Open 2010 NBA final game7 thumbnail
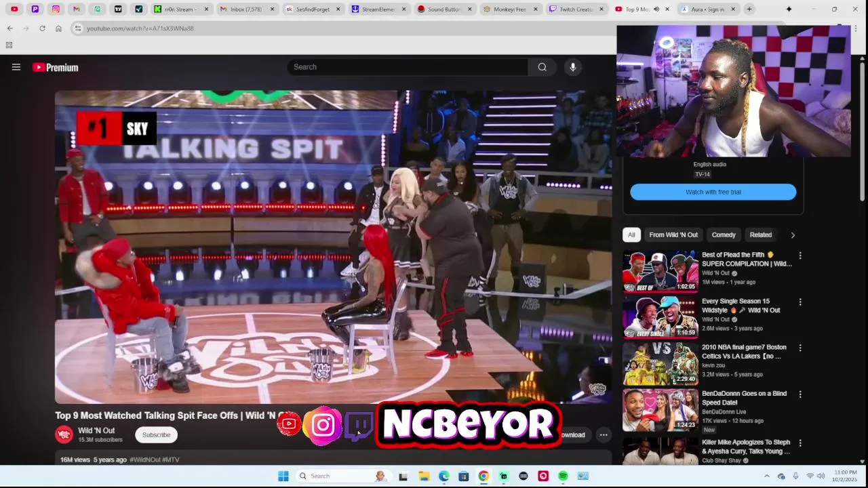The image size is (868, 488). [x=660, y=363]
